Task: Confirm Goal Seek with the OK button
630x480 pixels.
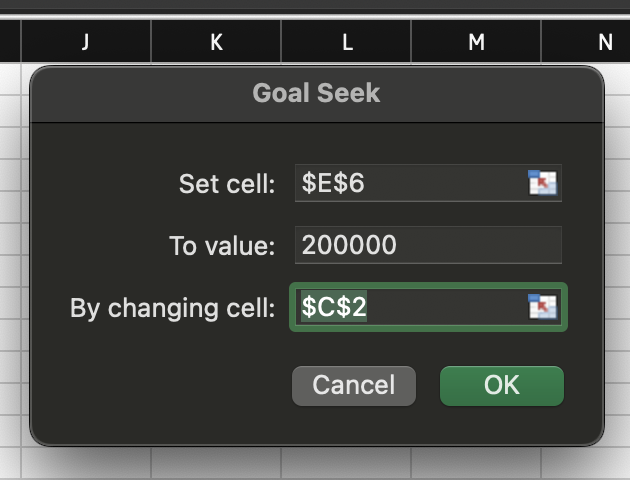Action: coord(501,385)
